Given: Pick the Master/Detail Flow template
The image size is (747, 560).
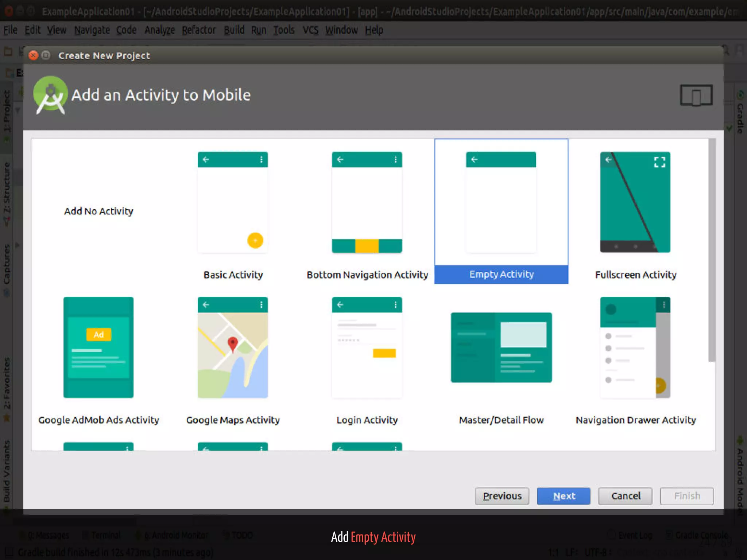Looking at the screenshot, I should coord(501,347).
